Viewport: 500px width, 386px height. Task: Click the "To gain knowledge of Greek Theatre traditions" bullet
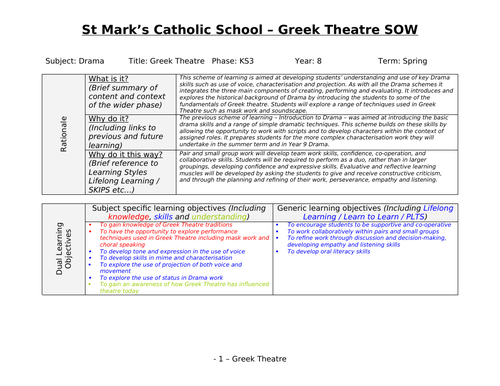(166, 225)
